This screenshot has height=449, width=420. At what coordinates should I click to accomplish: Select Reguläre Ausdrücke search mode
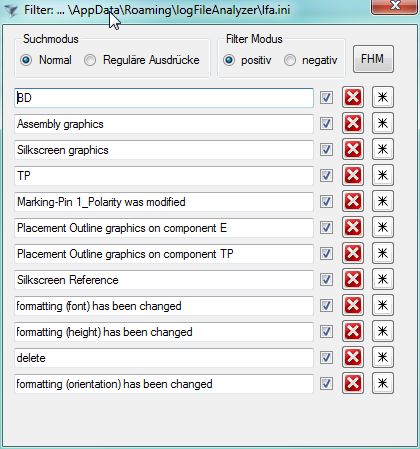coord(90,60)
